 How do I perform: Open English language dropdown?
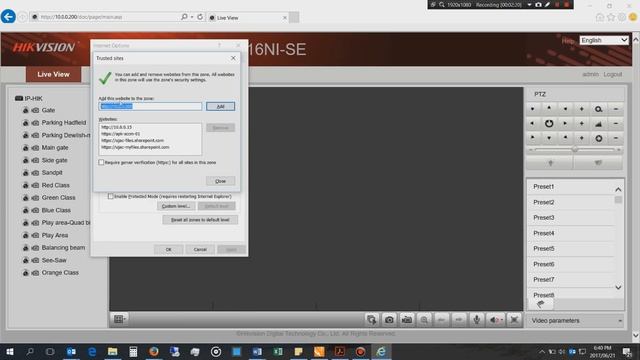pos(604,40)
